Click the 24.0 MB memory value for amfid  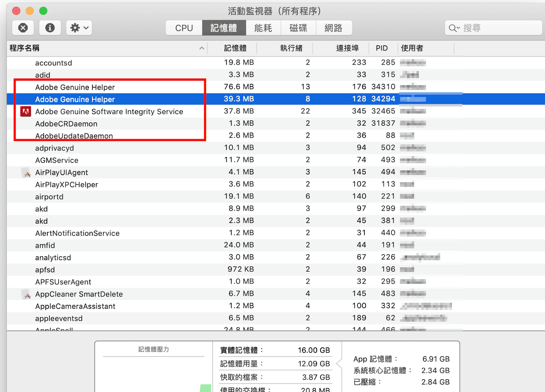coord(239,245)
